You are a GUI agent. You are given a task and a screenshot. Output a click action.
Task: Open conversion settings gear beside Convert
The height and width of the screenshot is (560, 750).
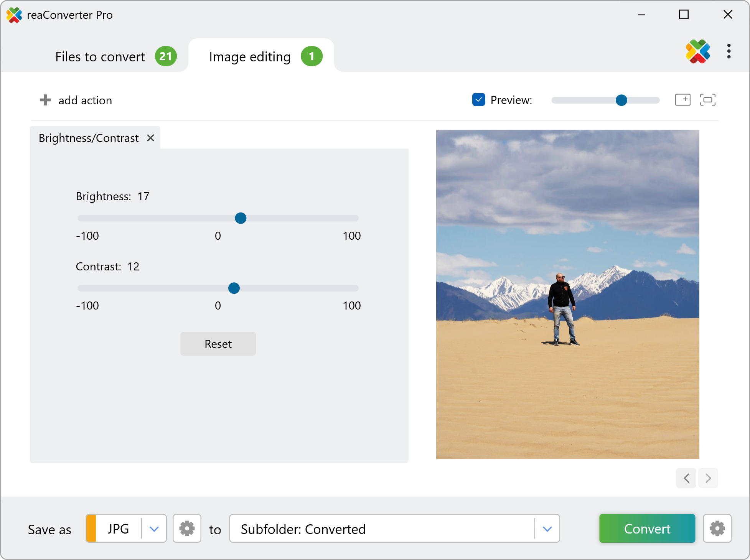coord(717,529)
